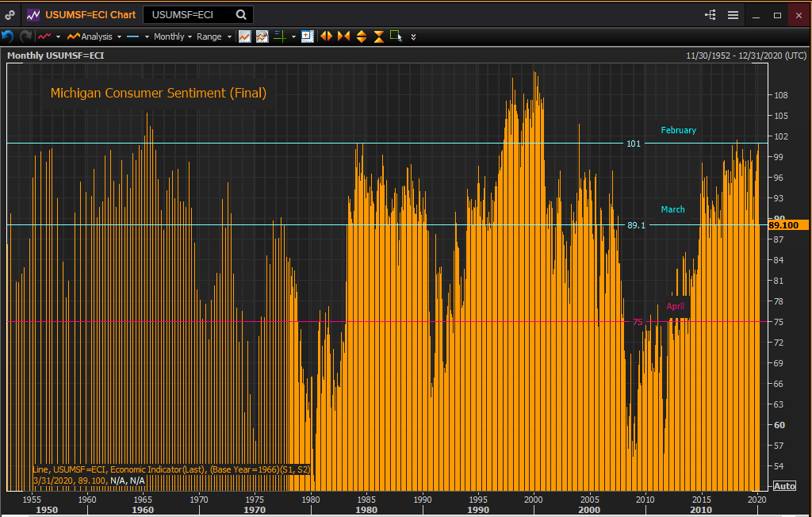Click the compress horizontally arrows icon

[343, 36]
